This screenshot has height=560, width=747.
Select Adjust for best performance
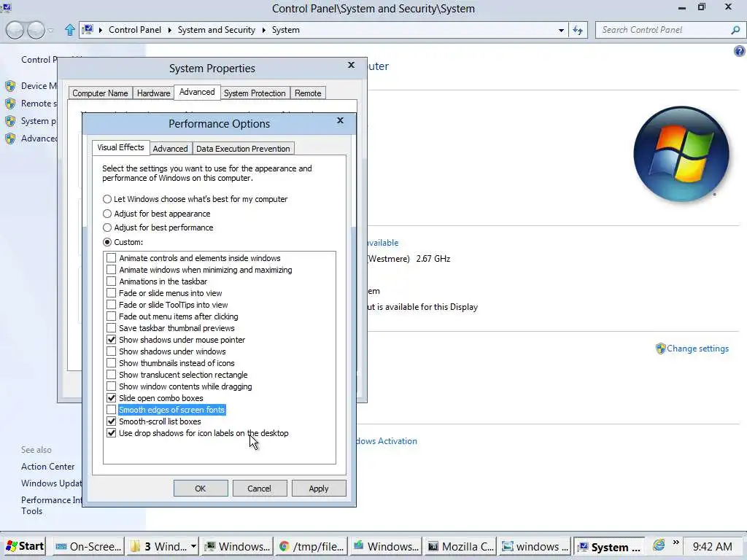point(158,227)
